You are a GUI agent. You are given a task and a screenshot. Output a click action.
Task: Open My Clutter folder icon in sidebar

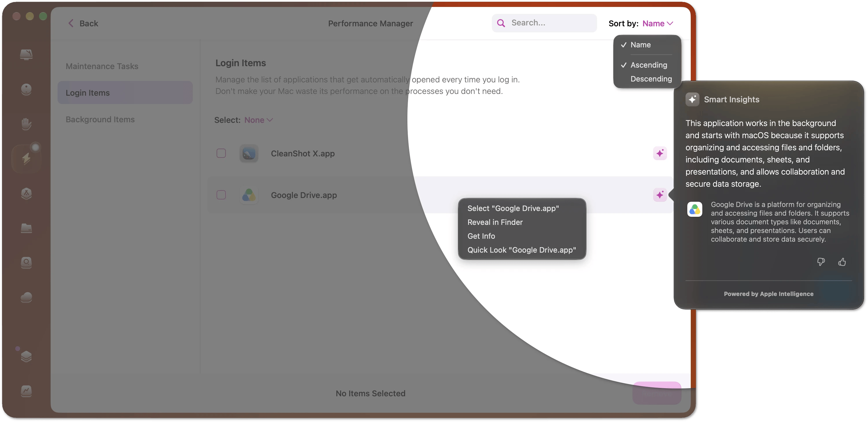[26, 228]
